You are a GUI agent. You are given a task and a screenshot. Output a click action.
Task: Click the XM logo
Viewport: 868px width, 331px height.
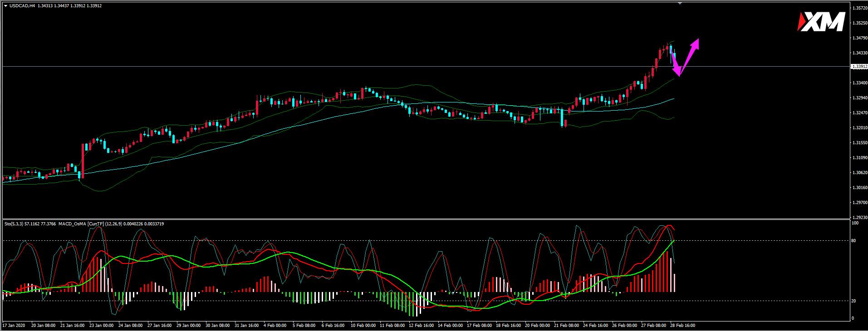pos(821,22)
